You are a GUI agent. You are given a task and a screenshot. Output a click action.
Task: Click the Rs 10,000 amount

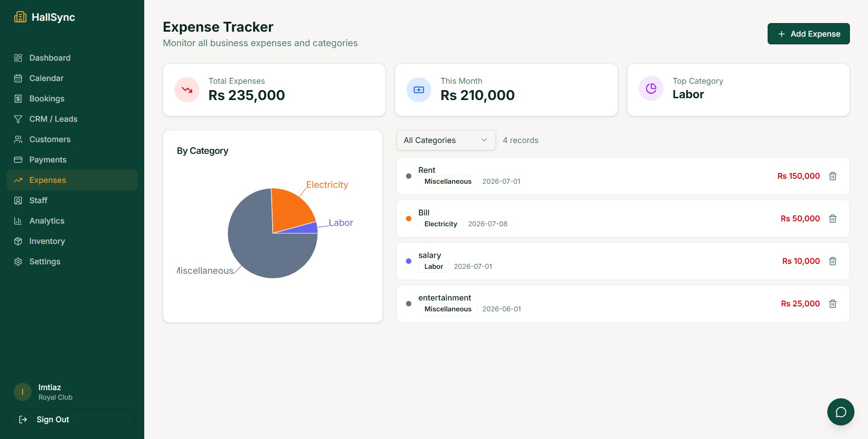801,261
